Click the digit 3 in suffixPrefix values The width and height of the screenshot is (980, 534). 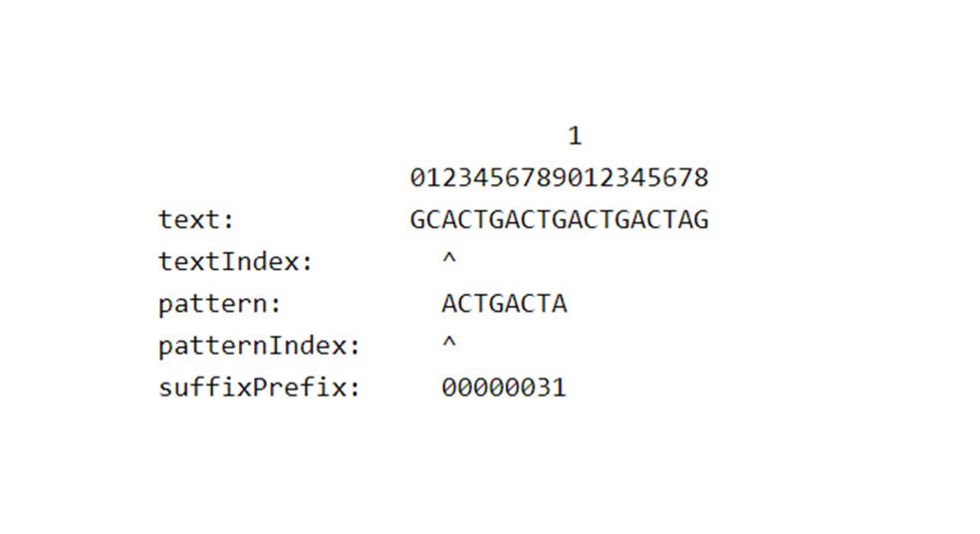click(543, 388)
